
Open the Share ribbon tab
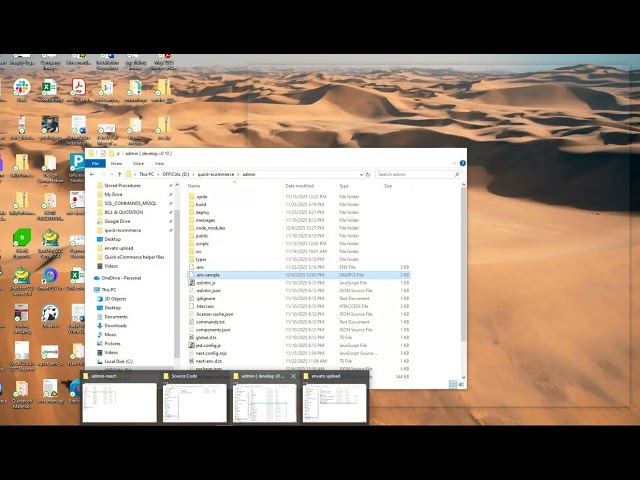pyautogui.click(x=138, y=164)
